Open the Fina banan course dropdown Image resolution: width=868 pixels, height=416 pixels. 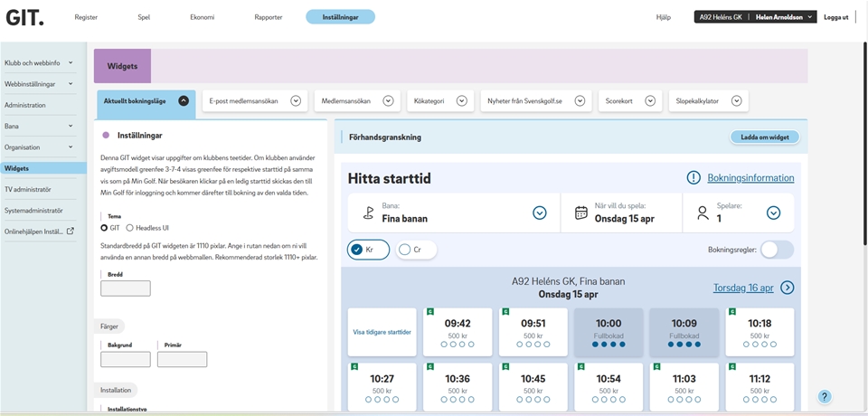539,213
